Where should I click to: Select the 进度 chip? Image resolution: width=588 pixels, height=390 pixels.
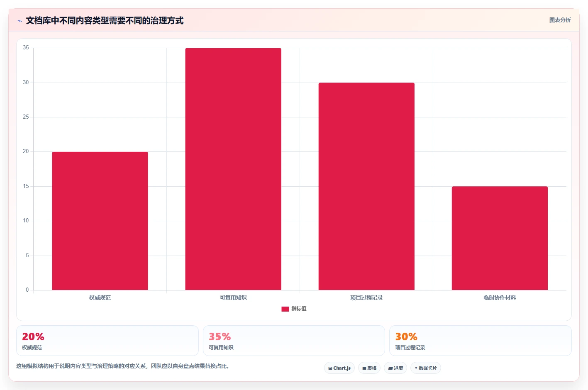click(x=395, y=368)
